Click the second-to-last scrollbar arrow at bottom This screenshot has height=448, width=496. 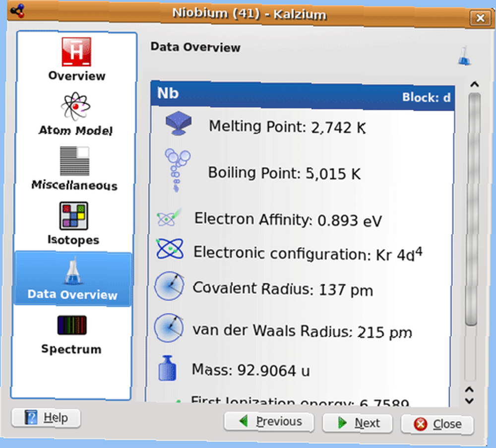tap(469, 389)
